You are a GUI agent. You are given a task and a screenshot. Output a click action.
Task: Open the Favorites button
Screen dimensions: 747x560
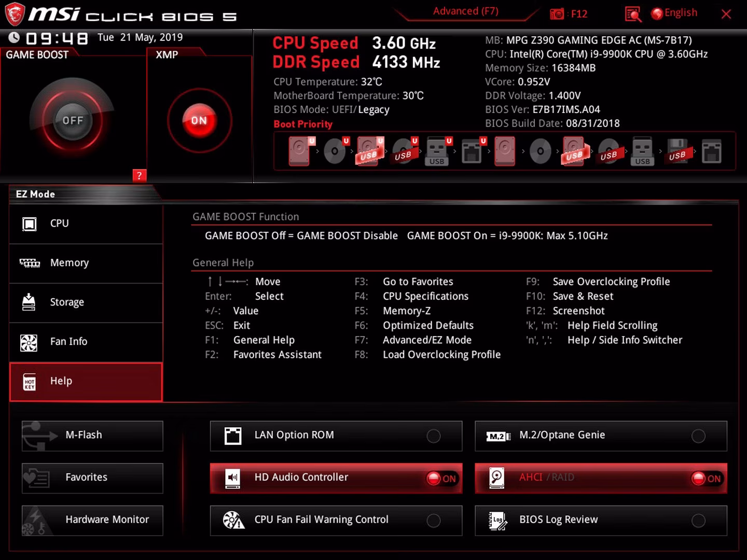(92, 478)
